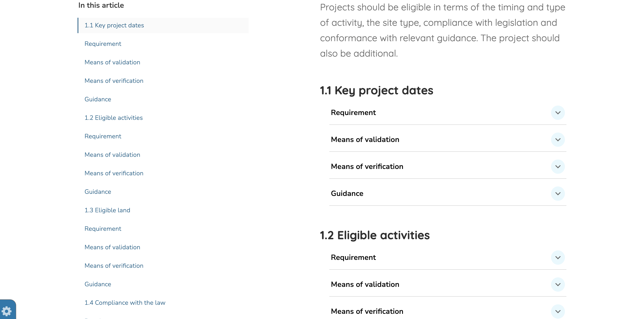Navigate to 1.3 Eligible land in contents
The width and height of the screenshot is (644, 319).
coord(107,210)
